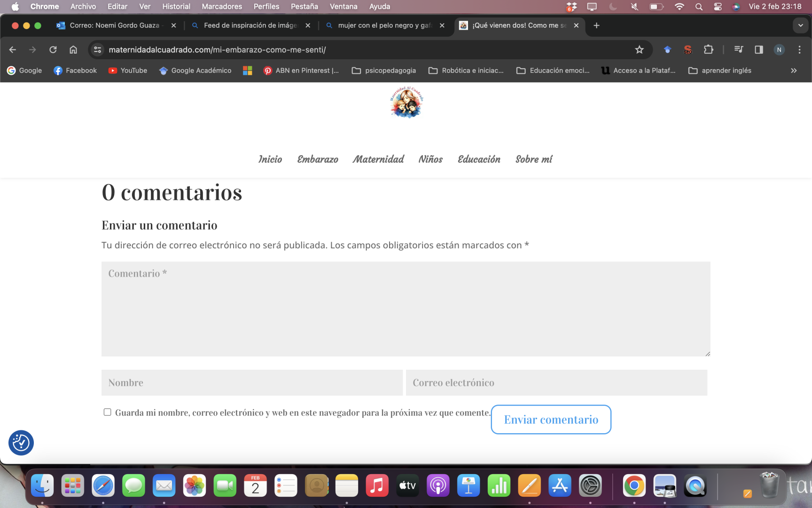
Task: Open Trash from the Dock
Action: tap(769, 485)
